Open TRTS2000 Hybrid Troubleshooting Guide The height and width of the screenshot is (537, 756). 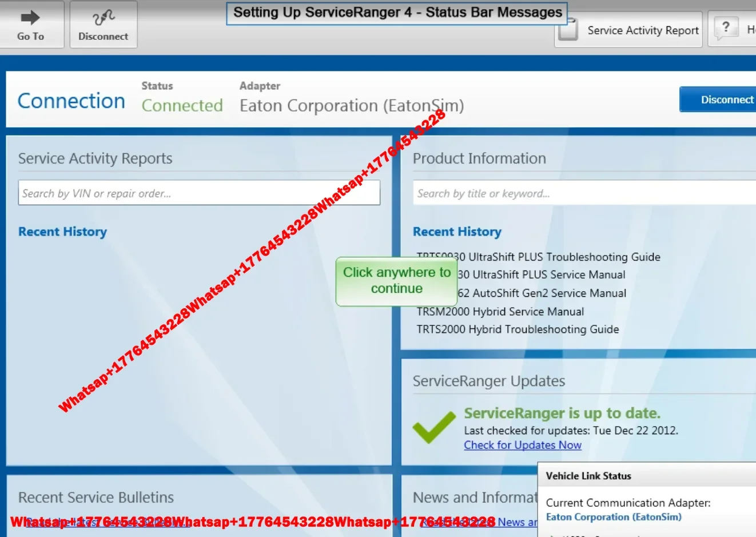pyautogui.click(x=518, y=329)
